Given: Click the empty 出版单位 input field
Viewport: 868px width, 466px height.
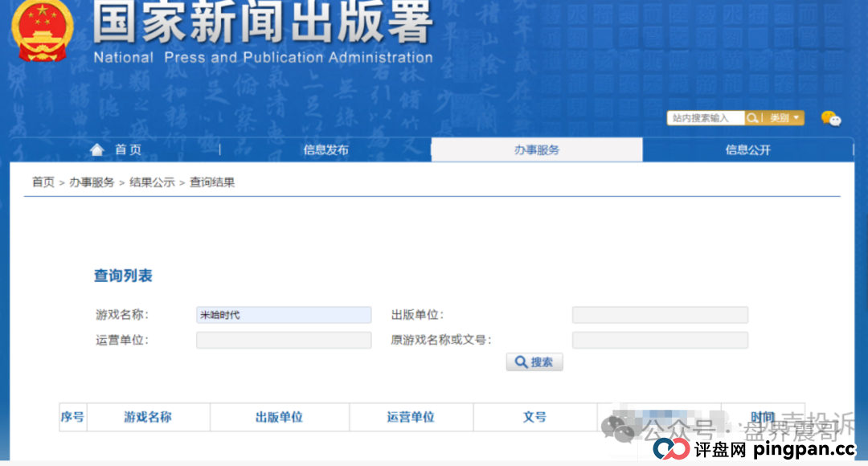Looking at the screenshot, I should [x=659, y=314].
